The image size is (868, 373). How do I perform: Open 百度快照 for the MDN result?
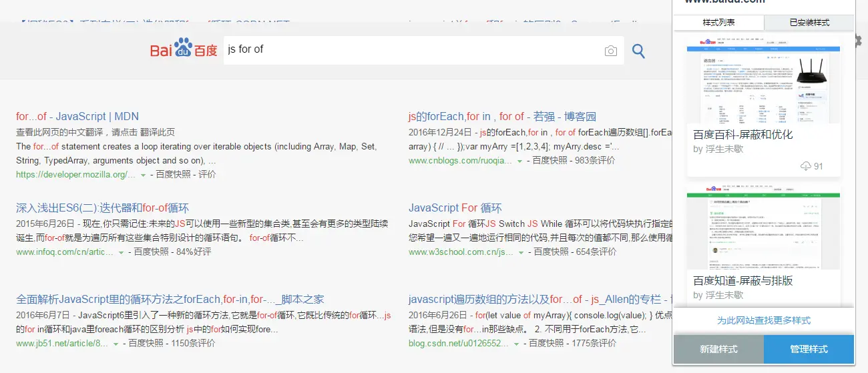pos(174,175)
